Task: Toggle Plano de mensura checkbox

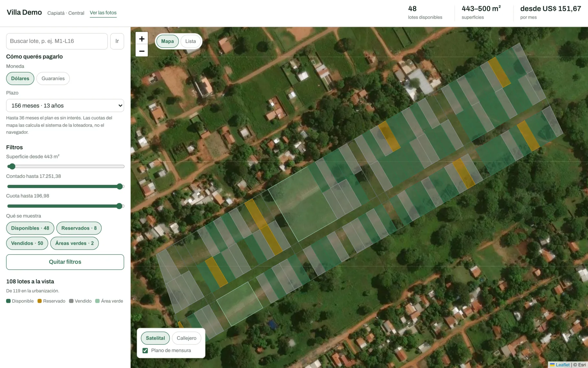Action: (145, 351)
